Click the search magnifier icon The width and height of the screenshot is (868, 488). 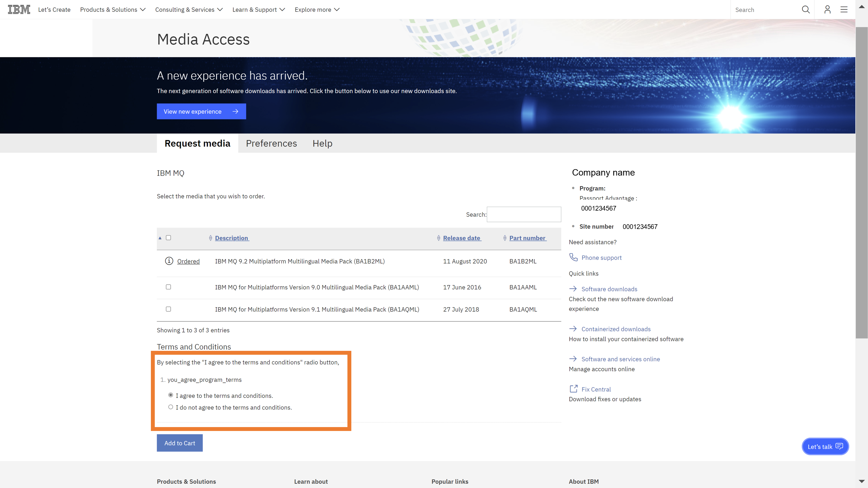click(806, 9)
